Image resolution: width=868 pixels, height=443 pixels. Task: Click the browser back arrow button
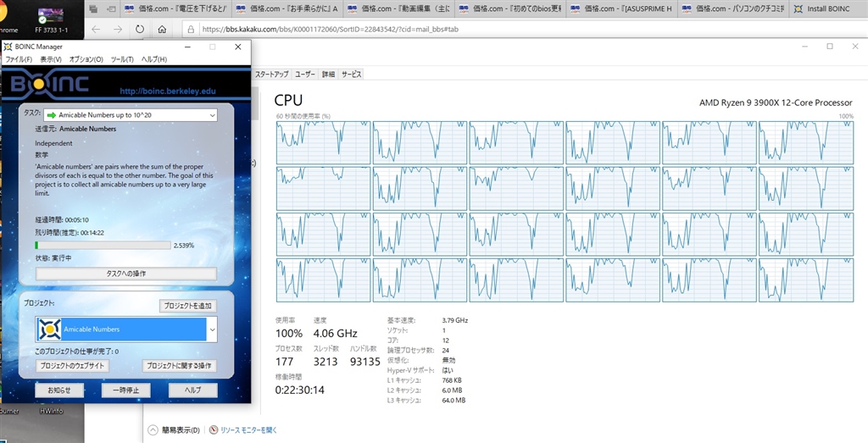96,30
